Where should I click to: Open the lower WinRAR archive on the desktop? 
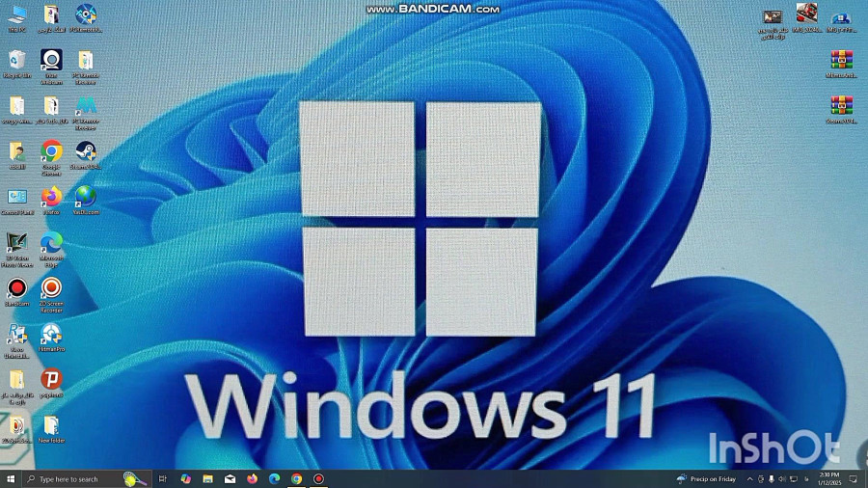click(841, 110)
